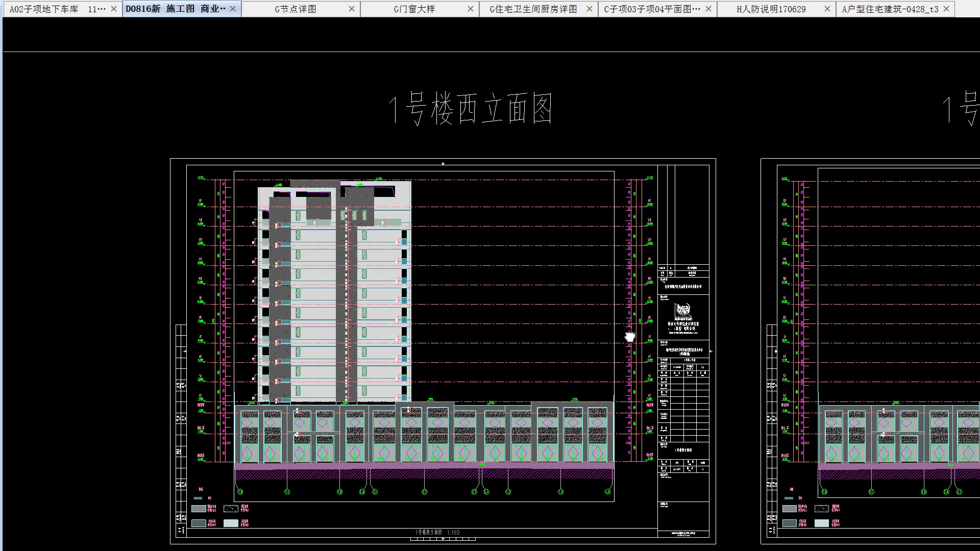Click the 1号楼西立面图 1:100 scale label
The height and width of the screenshot is (551, 980).
coord(437,533)
